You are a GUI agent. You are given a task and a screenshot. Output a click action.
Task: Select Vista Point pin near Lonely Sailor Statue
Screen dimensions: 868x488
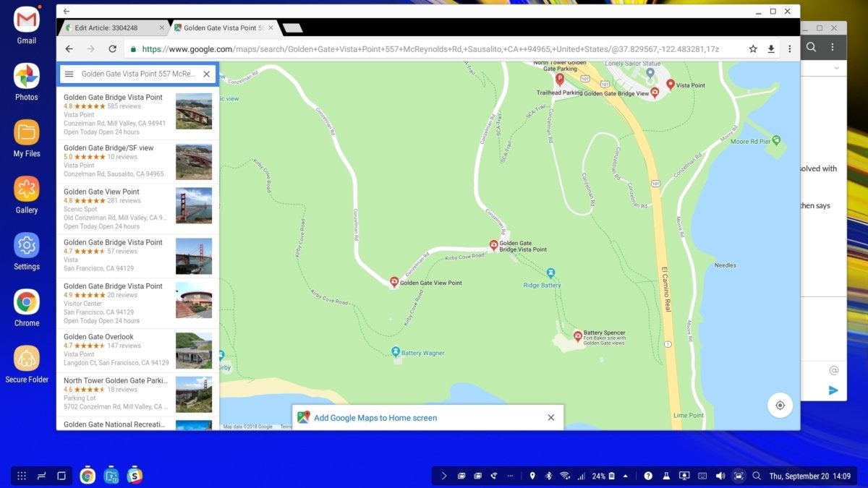pyautogui.click(x=670, y=85)
